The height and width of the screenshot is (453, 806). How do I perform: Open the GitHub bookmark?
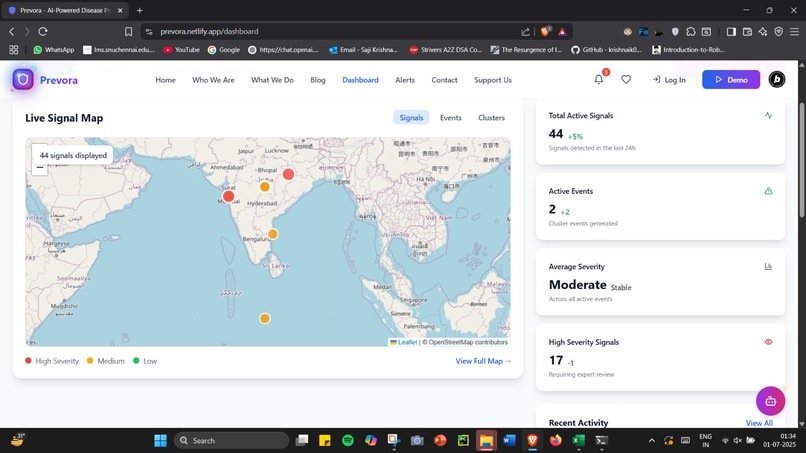point(607,50)
